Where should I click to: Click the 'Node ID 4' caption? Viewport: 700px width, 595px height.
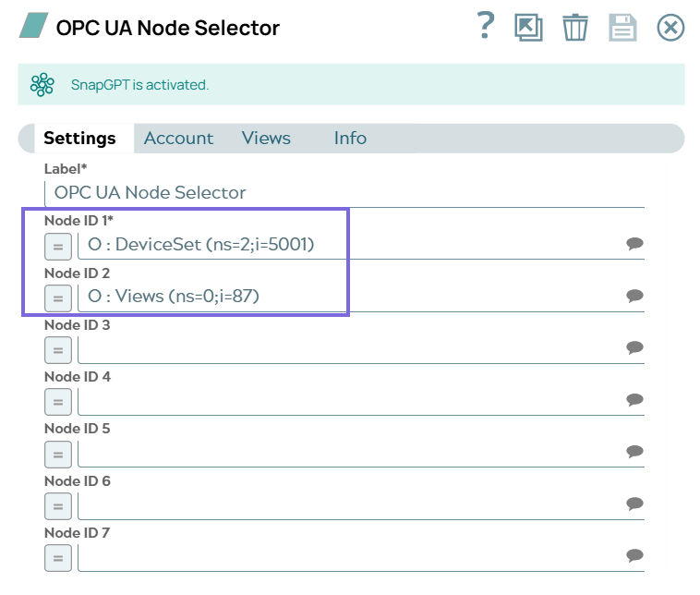coord(78,377)
